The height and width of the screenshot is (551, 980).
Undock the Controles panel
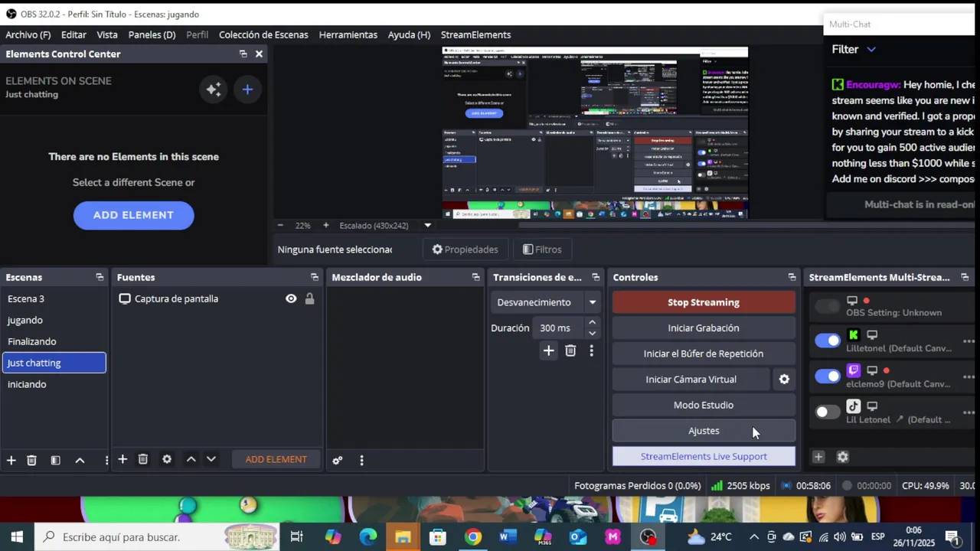(x=792, y=277)
